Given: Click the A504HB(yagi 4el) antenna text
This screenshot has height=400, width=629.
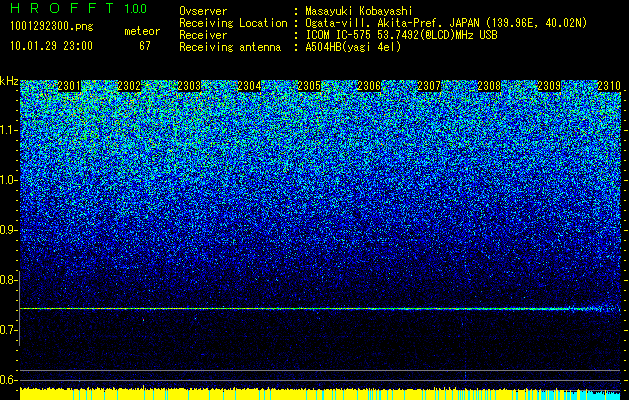Looking at the screenshot, I should [353, 47].
